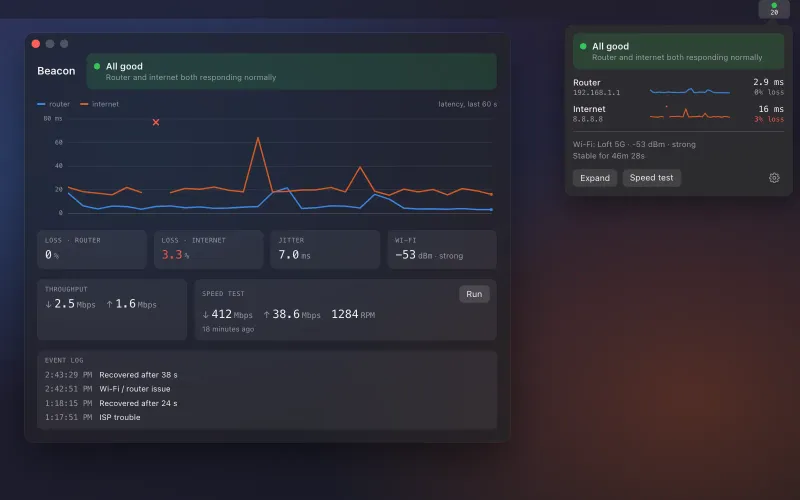The image size is (800, 500).
Task: Click the router address 192.168.1.1
Action: click(x=596, y=93)
